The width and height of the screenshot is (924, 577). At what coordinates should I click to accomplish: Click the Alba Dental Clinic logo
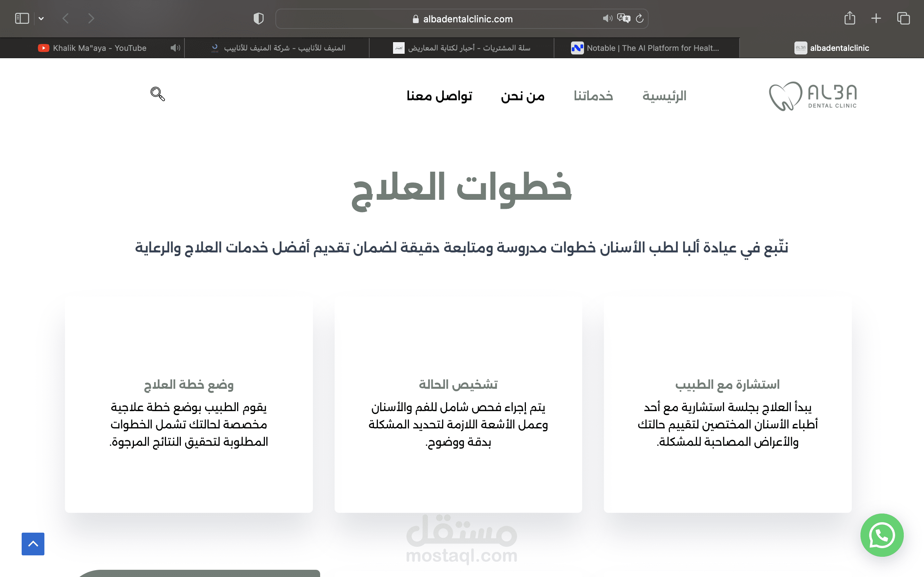pyautogui.click(x=813, y=96)
